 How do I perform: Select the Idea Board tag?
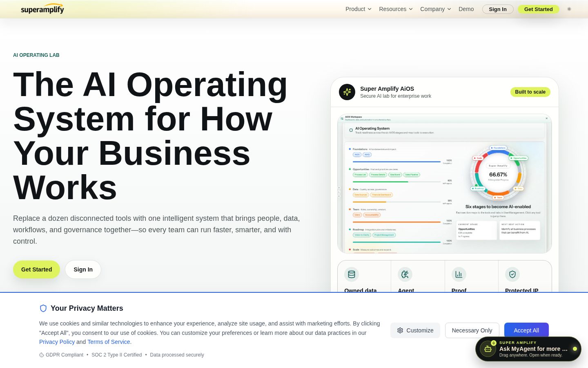(395, 175)
